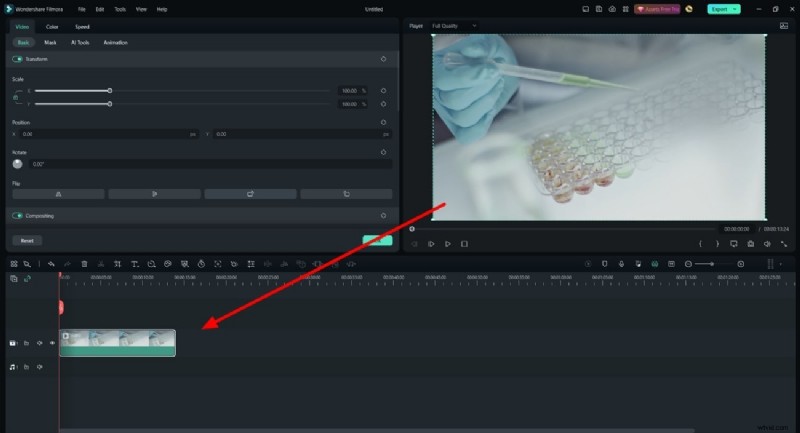This screenshot has width=800, height=433.
Task: Play the preview with the play button
Action: pos(447,244)
